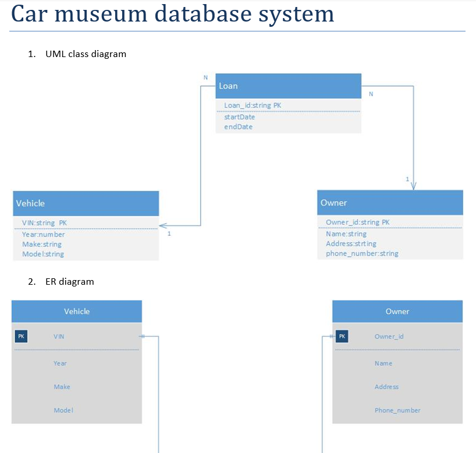Select the UML Owner class header
Image resolution: width=476 pixels, height=453 pixels.
[390, 203]
